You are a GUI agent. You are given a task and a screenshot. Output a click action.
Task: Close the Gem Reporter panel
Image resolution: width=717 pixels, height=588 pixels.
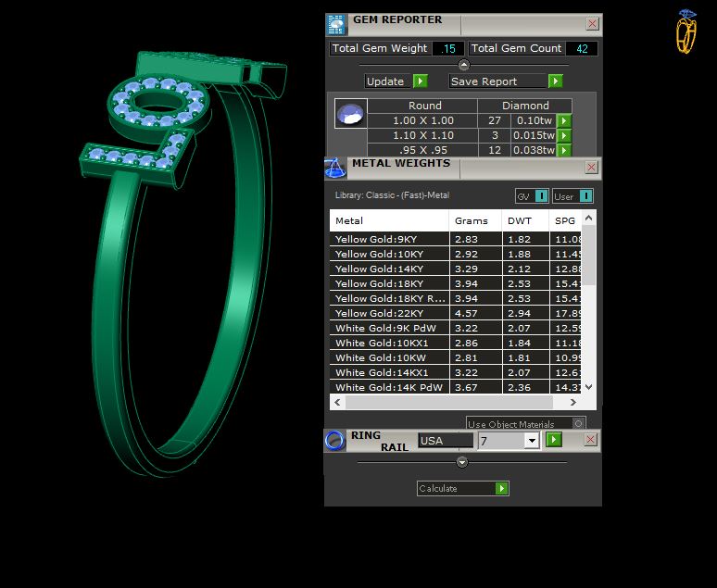[592, 24]
